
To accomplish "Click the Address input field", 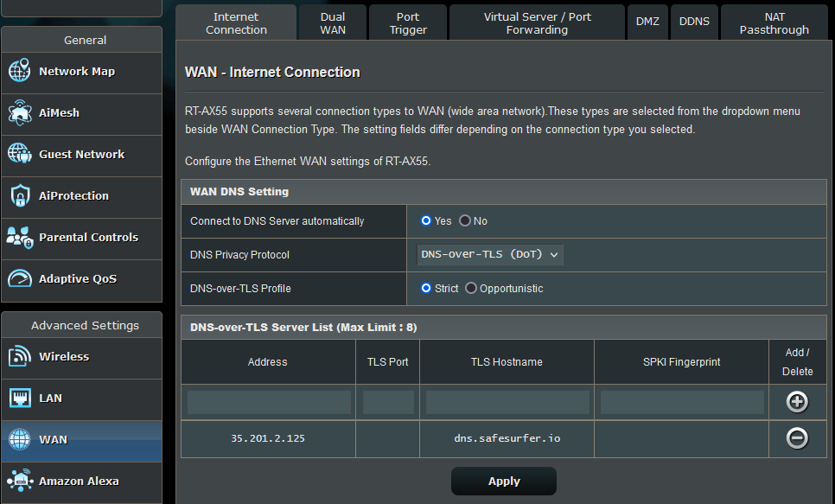I will coord(269,402).
